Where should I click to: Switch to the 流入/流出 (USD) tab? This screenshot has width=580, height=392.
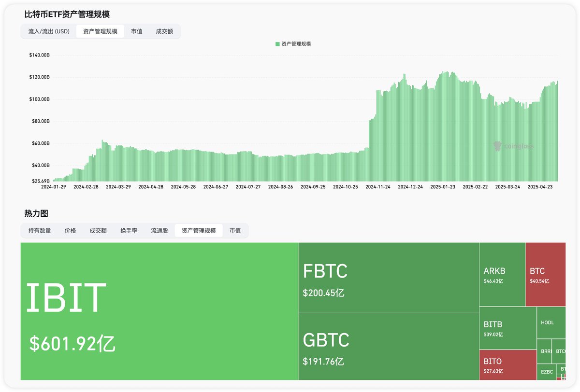coord(49,31)
